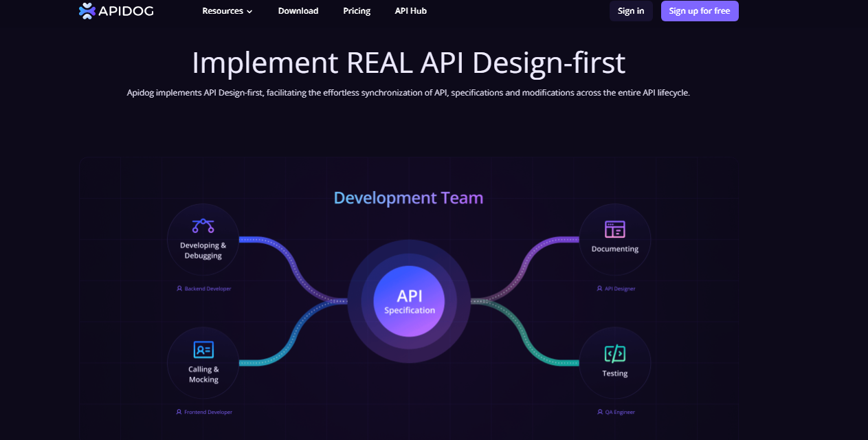Click the Calling & Mocking label
Image resolution: width=868 pixels, height=440 pixels.
coord(203,375)
